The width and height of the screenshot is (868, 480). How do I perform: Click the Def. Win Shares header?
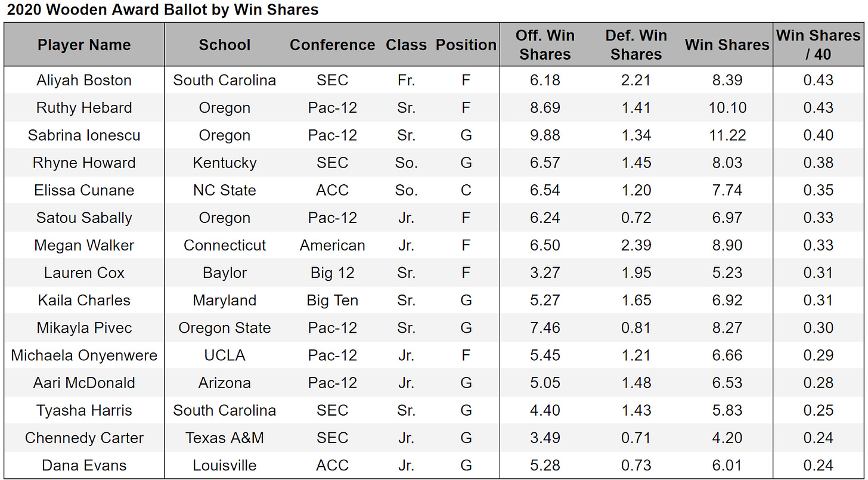(636, 45)
